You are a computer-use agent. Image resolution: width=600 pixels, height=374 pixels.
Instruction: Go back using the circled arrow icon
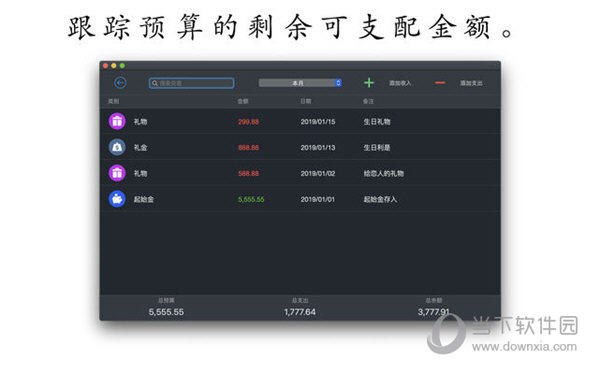tap(120, 83)
